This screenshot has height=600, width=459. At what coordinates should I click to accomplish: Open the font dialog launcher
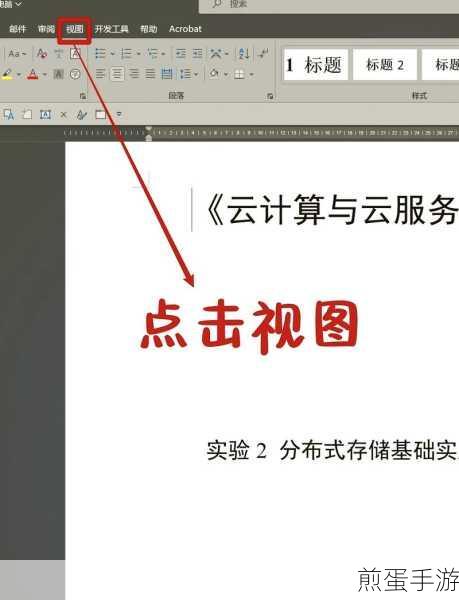point(83,96)
